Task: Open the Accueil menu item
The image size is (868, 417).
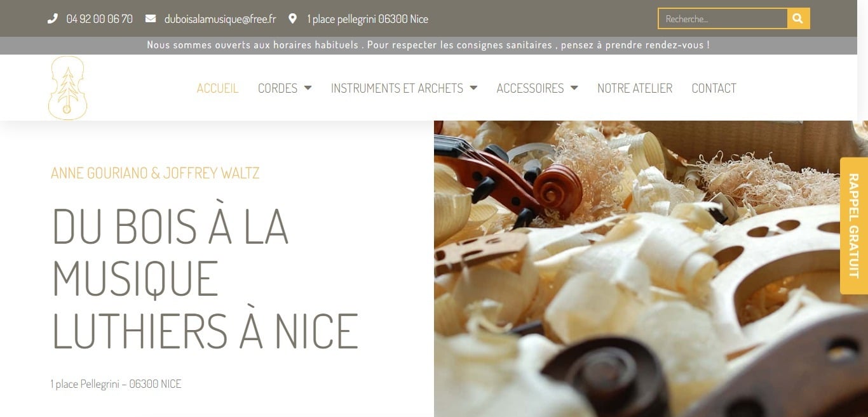Action: pos(217,88)
